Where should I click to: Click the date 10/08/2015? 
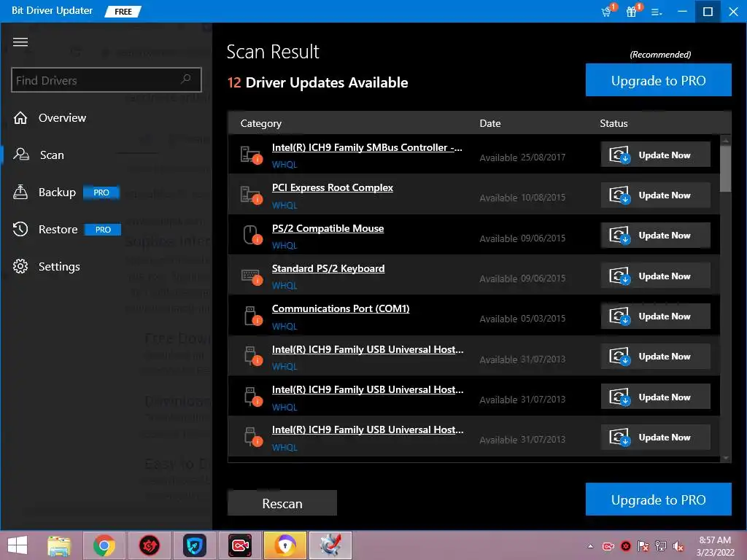pos(543,198)
